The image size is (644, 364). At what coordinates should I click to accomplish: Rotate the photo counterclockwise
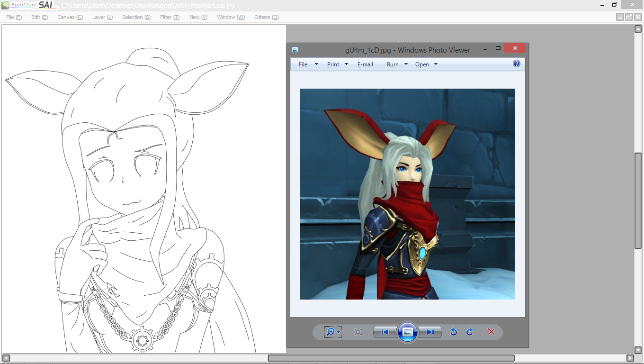[x=453, y=332]
